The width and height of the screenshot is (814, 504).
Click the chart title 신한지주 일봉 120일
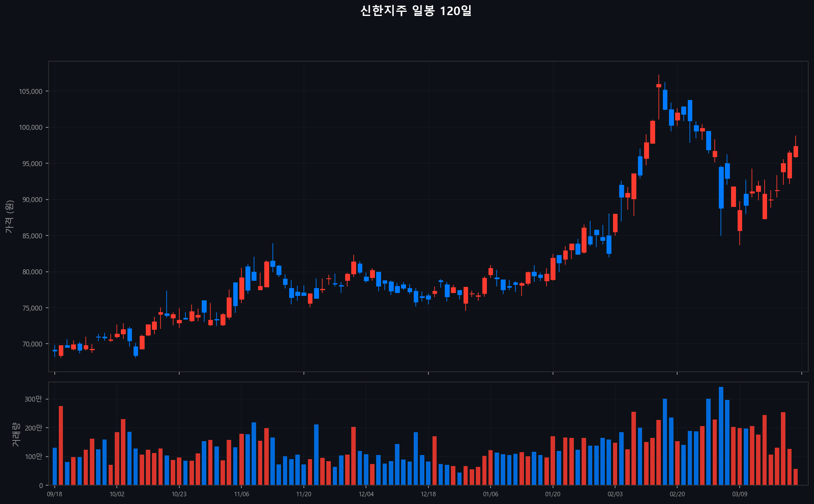pos(416,11)
